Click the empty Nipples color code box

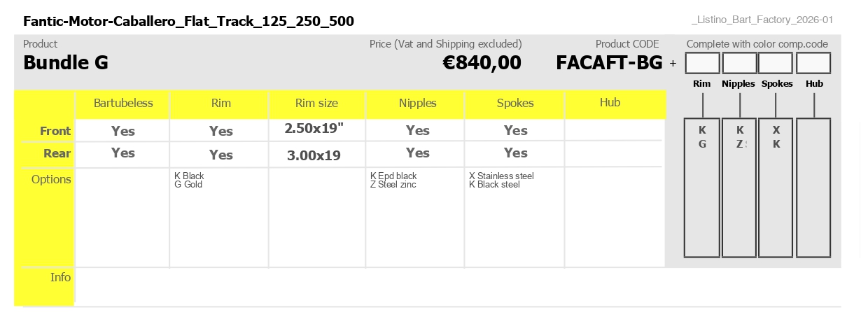(739, 63)
